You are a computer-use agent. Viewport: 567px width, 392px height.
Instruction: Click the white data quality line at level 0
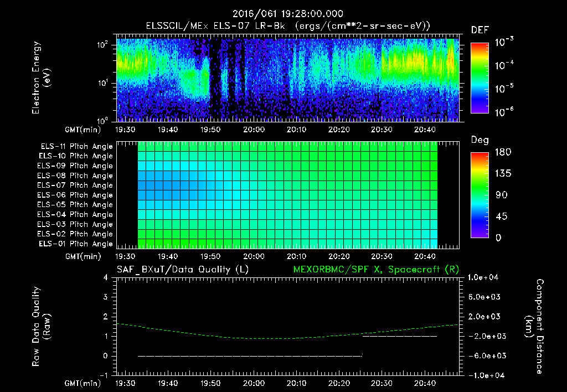[250, 356]
